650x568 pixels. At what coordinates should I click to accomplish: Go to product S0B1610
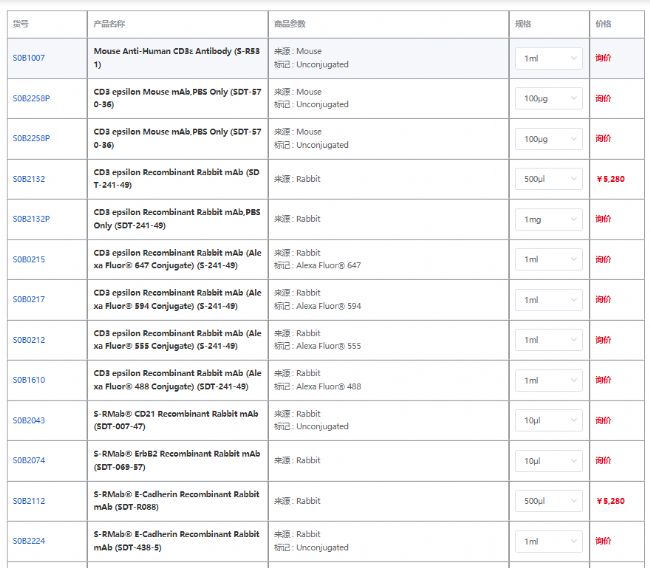(28, 380)
